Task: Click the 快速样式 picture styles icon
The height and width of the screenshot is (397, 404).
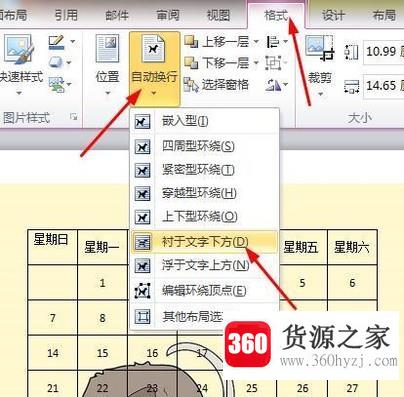Action: pos(19,50)
